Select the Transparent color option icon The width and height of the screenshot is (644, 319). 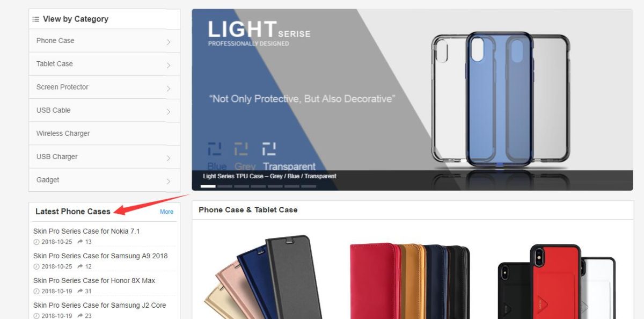point(269,149)
